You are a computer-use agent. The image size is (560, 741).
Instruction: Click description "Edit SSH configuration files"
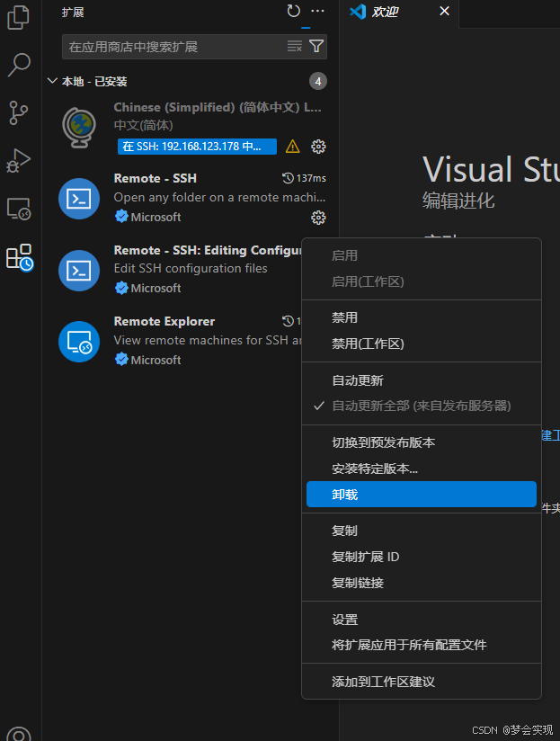tap(191, 268)
